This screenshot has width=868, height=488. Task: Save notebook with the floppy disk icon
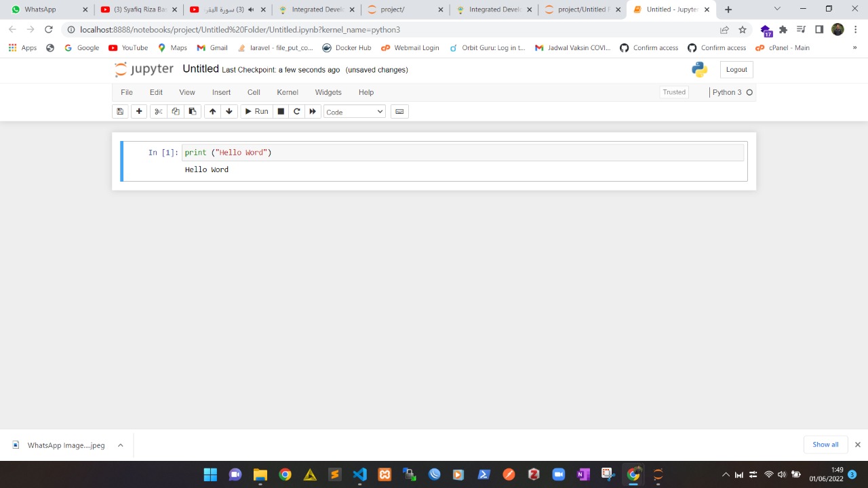(120, 111)
